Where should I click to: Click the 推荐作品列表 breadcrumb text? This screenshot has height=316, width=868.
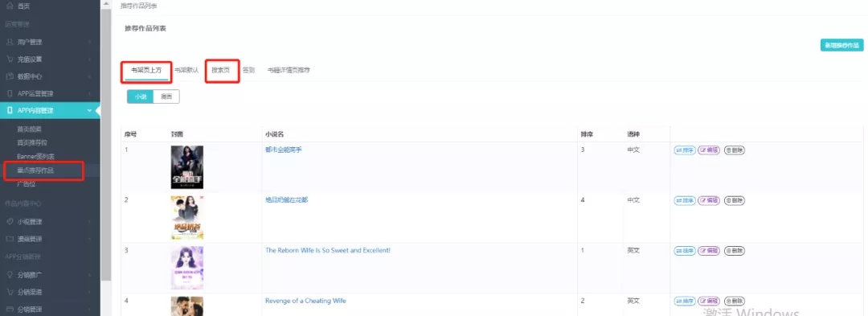139,6
